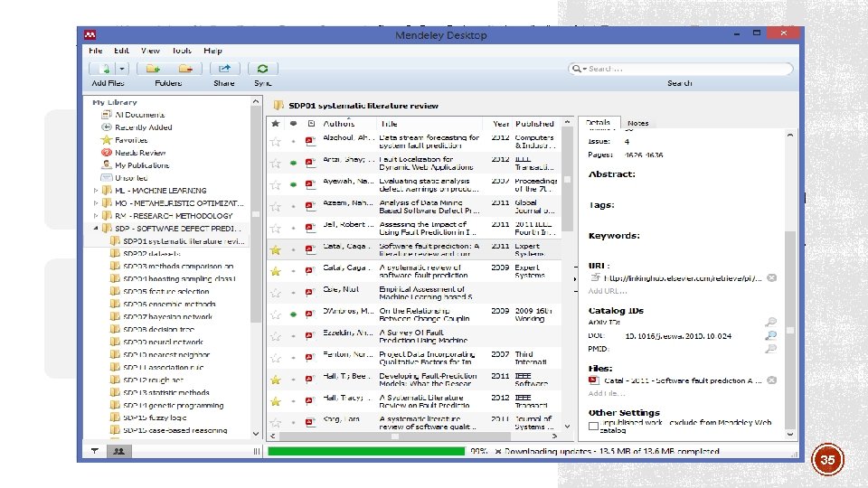Remove the URL with its X icon
The image size is (868, 488).
coord(771,277)
